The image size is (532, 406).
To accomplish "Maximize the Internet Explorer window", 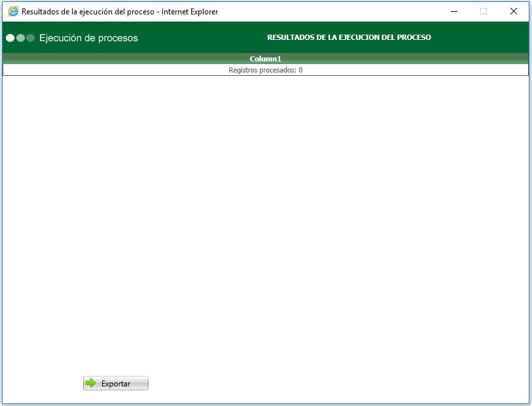I will coord(483,11).
